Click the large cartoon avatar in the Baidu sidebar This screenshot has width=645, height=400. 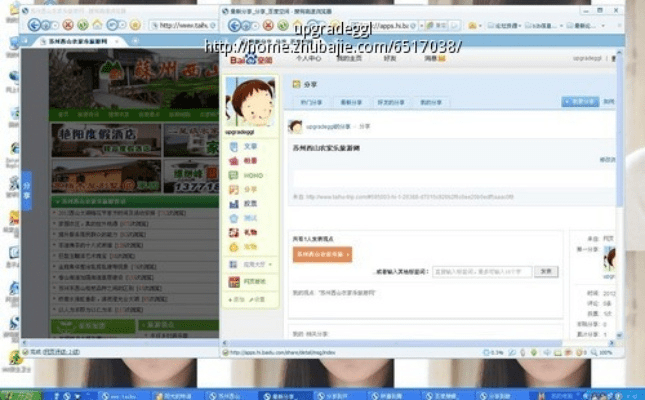click(x=250, y=101)
